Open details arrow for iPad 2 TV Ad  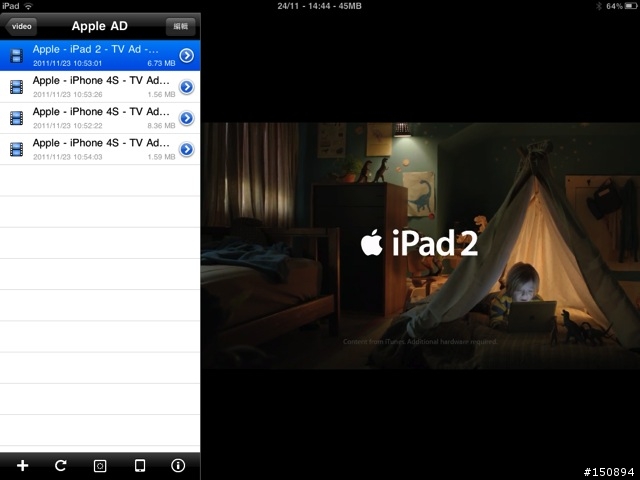tap(187, 56)
